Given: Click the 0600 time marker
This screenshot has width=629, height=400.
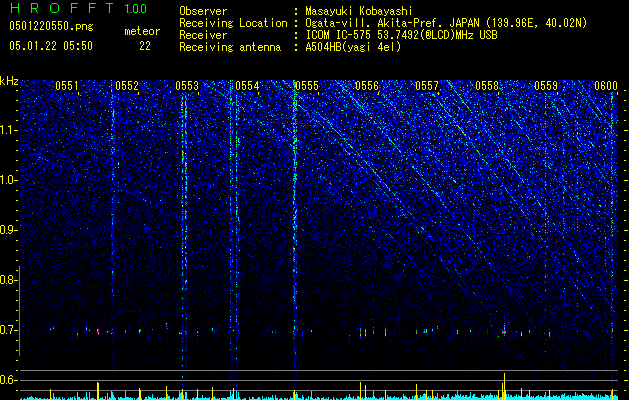Looking at the screenshot, I should pos(606,85).
